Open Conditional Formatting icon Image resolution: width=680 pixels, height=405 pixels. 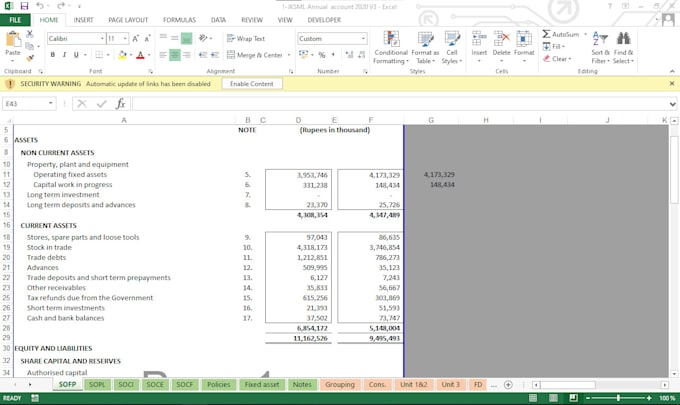click(391, 39)
